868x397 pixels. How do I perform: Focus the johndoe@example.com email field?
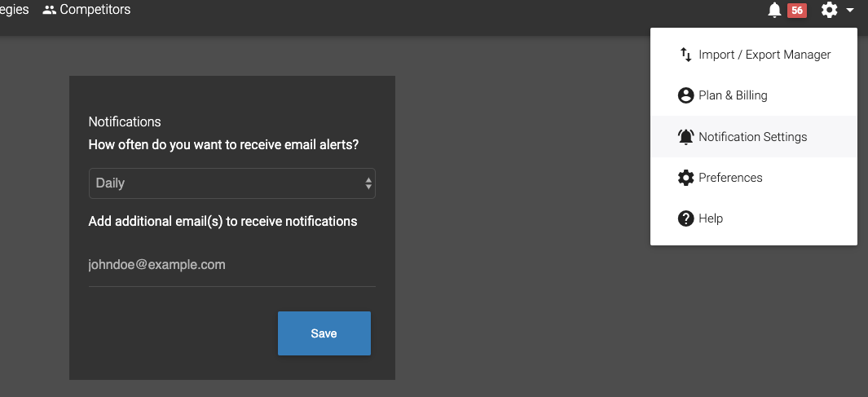232,265
